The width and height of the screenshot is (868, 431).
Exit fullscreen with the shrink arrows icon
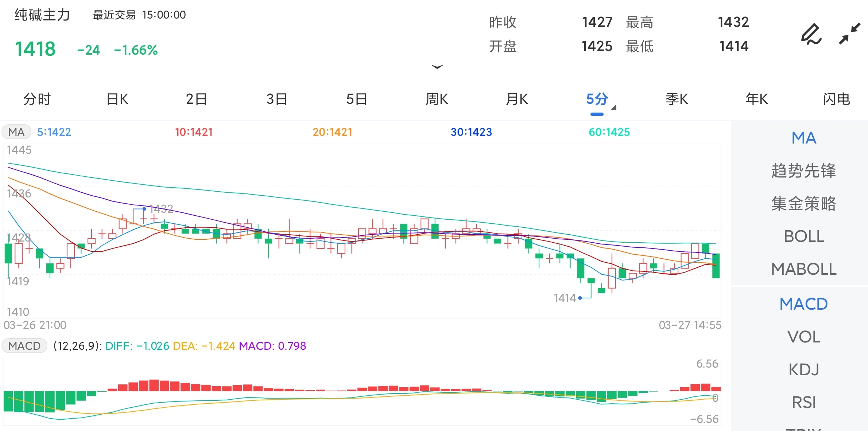tap(850, 34)
